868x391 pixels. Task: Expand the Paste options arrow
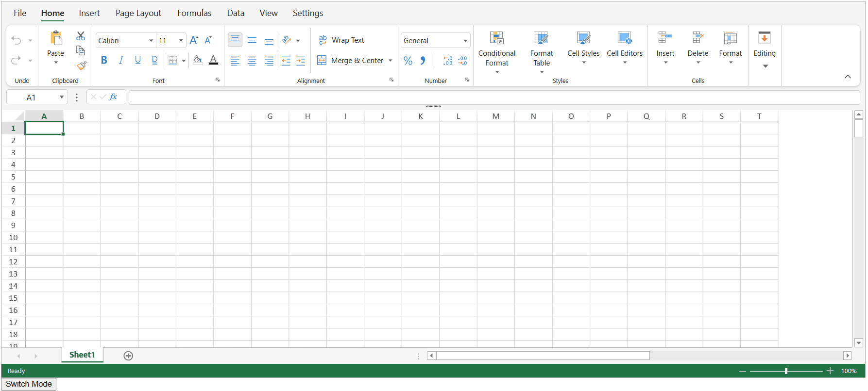pos(56,63)
